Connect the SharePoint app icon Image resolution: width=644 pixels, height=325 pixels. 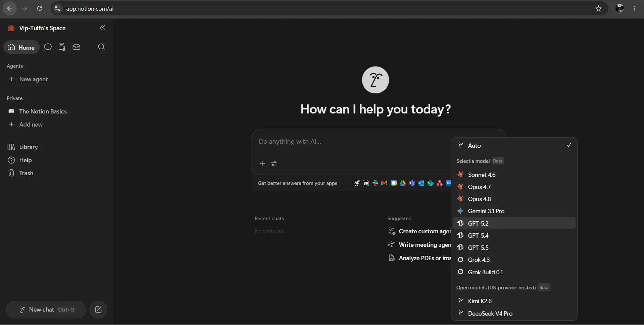click(431, 183)
